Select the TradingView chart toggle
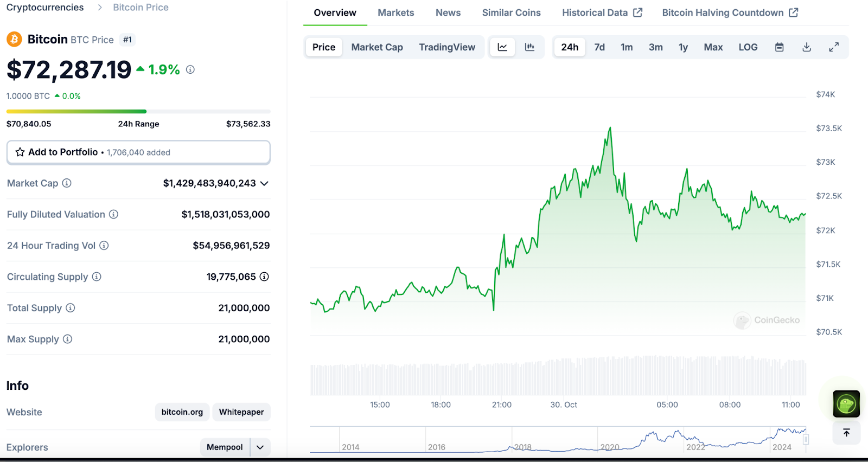 point(447,47)
